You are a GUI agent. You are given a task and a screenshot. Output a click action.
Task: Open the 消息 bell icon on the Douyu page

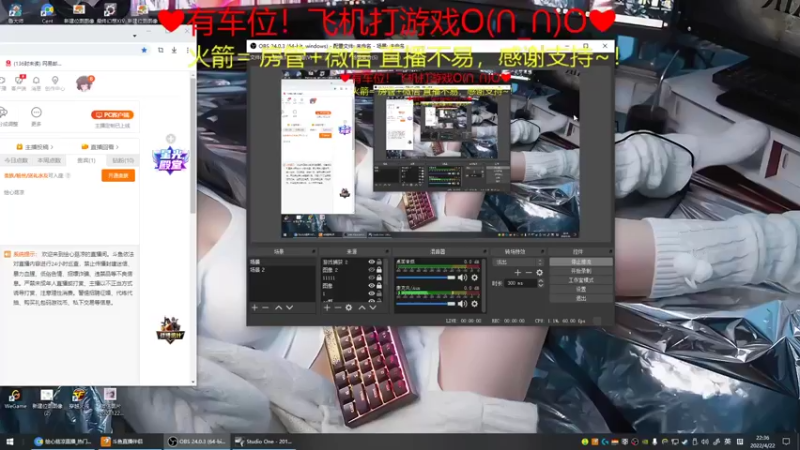(36, 82)
